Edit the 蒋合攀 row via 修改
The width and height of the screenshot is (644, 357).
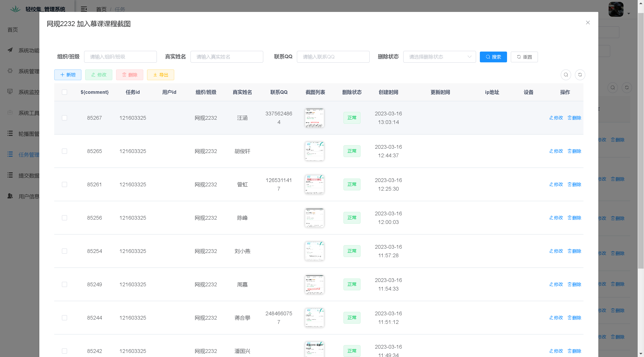(x=556, y=318)
